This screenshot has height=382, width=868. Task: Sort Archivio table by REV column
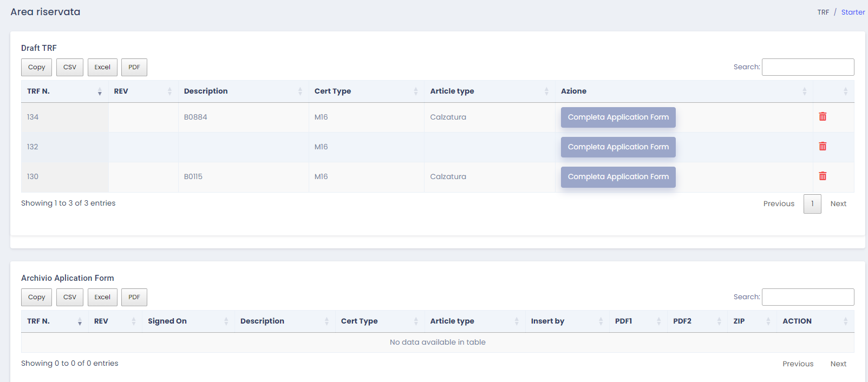click(x=115, y=321)
